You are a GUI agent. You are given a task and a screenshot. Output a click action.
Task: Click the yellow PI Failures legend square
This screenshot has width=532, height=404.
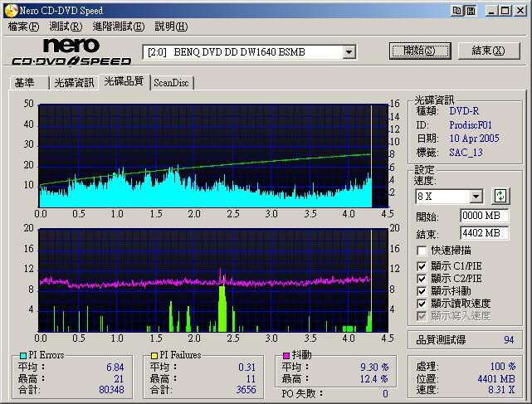point(154,356)
